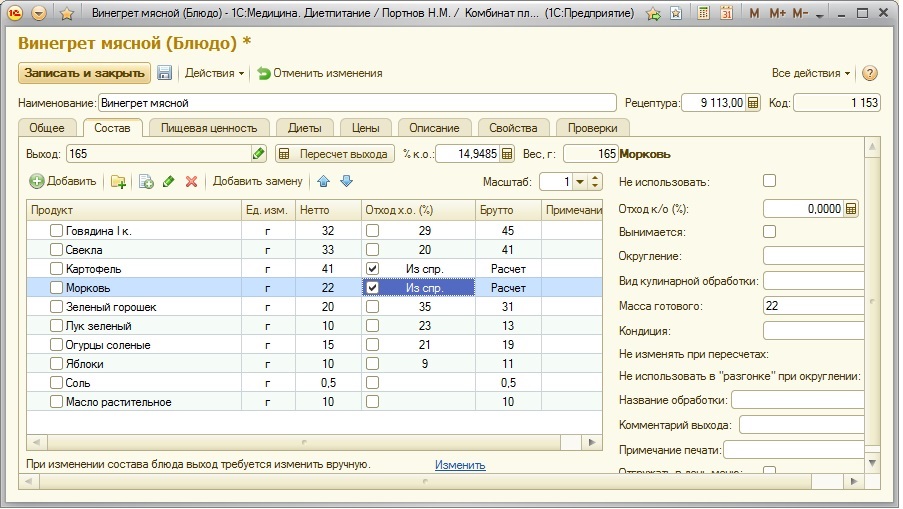Enable the 'Не использовать' checkbox

pyautogui.click(x=769, y=181)
